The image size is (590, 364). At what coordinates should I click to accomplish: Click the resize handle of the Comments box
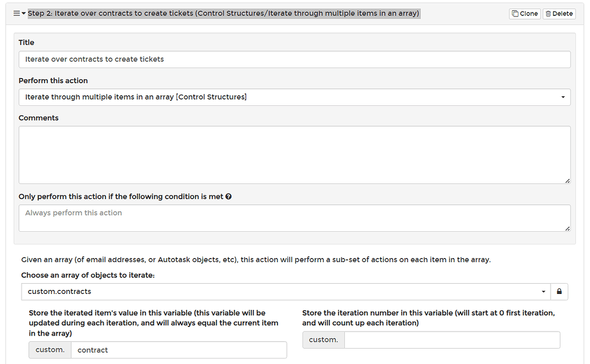[567, 181]
